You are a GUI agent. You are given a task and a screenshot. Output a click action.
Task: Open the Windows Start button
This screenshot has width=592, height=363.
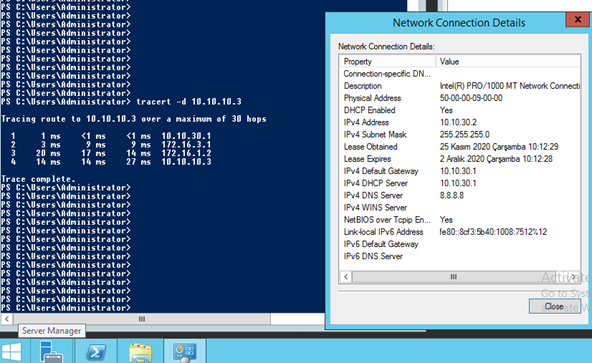[x=11, y=352]
